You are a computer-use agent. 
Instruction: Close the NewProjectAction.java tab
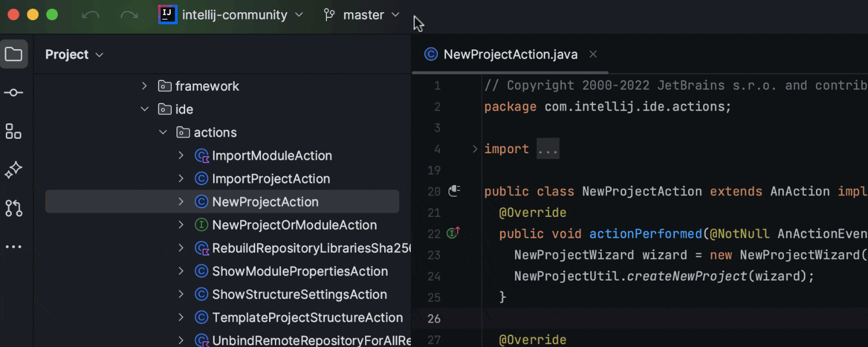click(x=593, y=54)
